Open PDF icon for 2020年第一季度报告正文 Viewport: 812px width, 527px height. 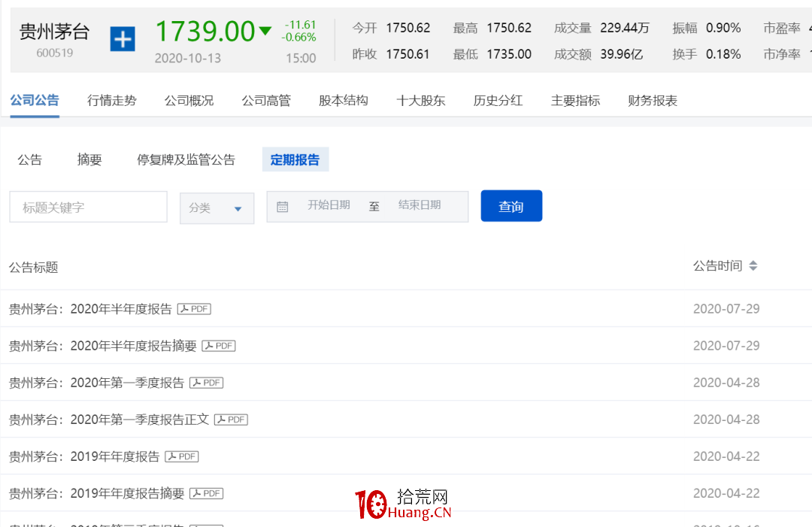(231, 419)
